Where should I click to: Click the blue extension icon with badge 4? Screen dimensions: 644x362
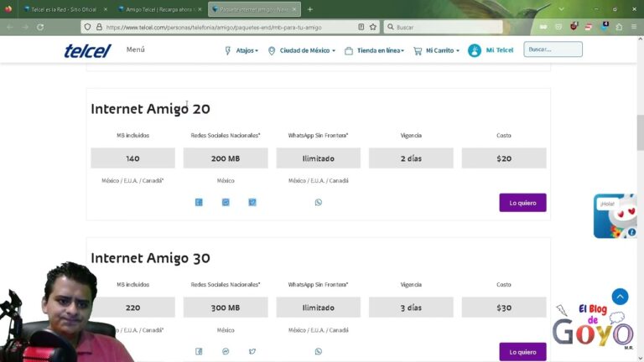point(605,26)
